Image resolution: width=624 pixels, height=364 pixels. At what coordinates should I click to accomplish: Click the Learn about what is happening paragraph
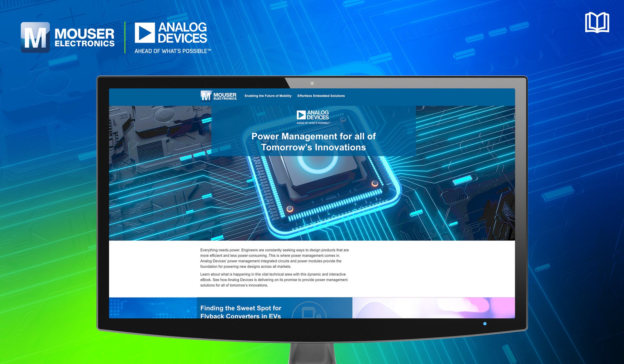(x=274, y=280)
